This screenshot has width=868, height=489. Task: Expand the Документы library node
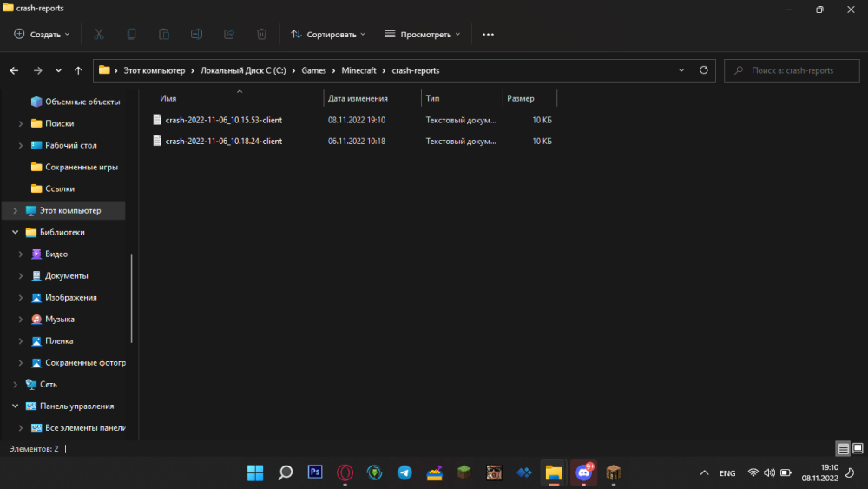coord(21,276)
